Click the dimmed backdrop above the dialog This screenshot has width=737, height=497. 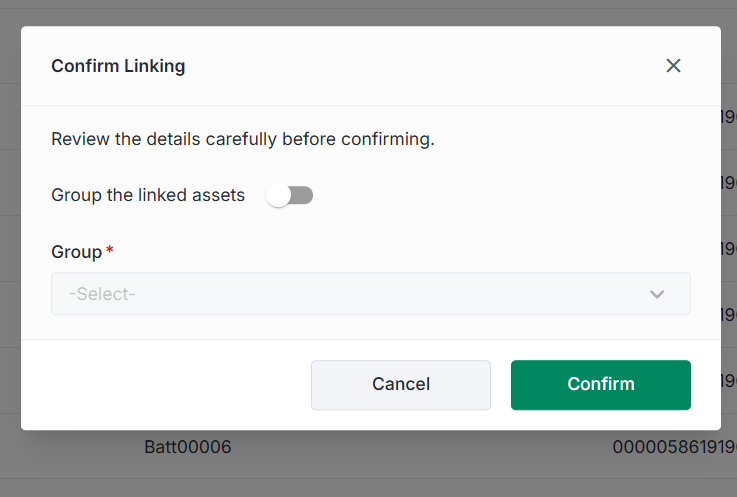pos(368,13)
